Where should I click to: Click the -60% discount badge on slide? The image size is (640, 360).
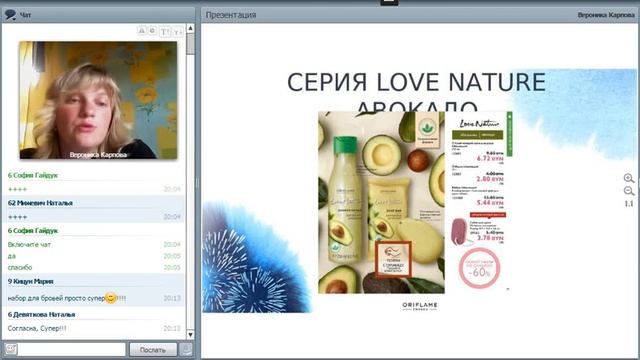pyautogui.click(x=480, y=269)
